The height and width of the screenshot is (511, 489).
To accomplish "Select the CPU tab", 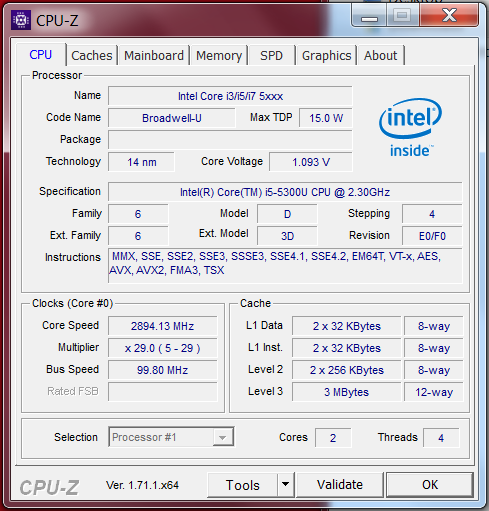I will coord(41,55).
